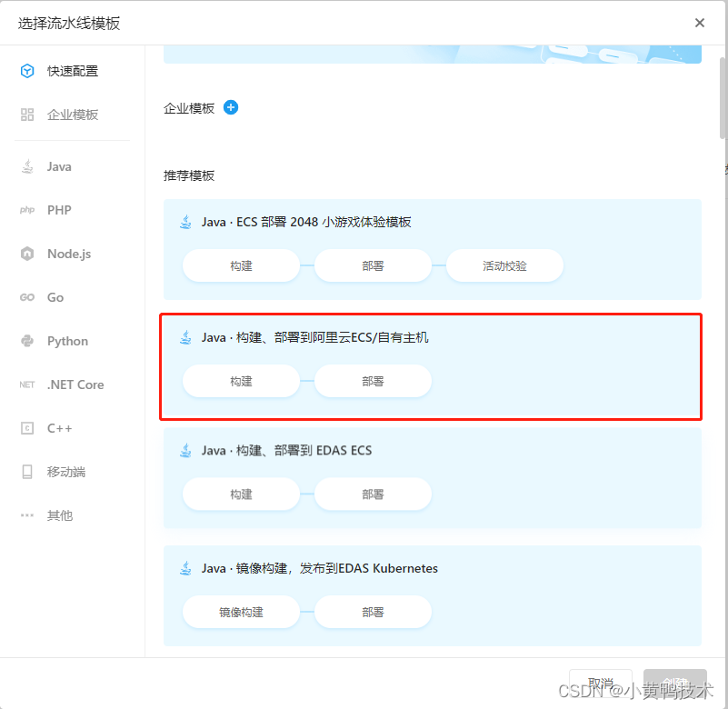Click the template list vertical scrollbar
Image resolution: width=728 pixels, height=709 pixels.
point(723,97)
